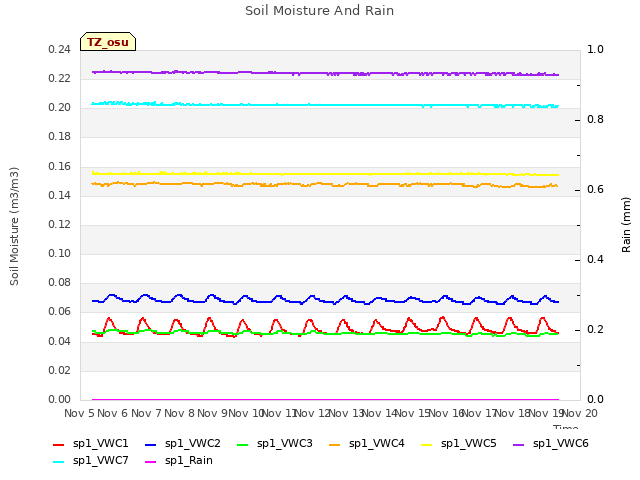Select the sp1_VWC4 legend entry
The width and height of the screenshot is (640, 480).
pos(367,444)
